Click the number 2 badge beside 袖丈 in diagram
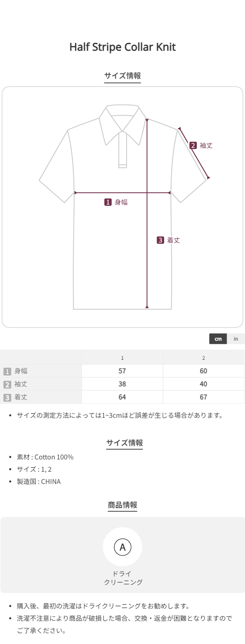 click(x=193, y=145)
